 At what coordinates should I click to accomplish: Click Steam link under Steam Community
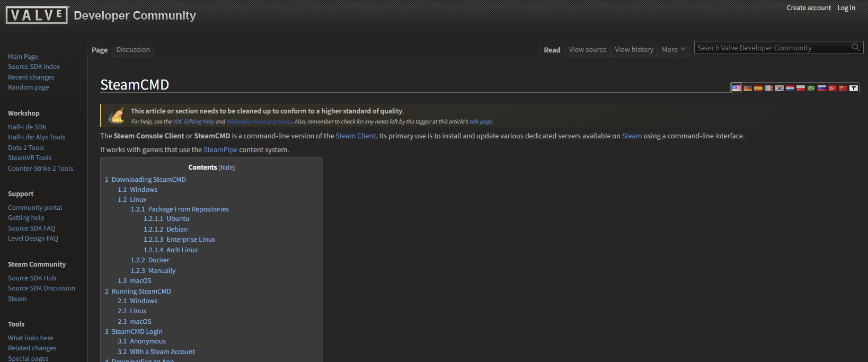(x=17, y=299)
